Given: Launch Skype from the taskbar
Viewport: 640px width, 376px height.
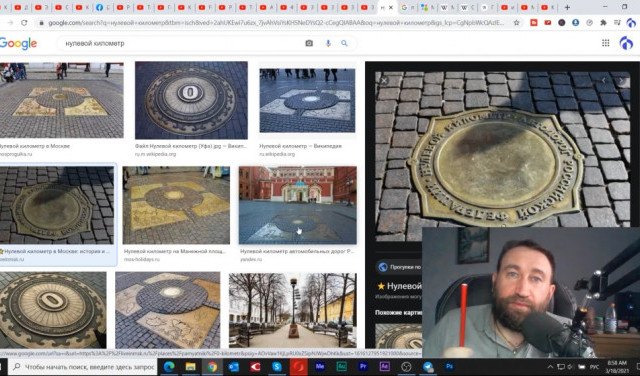Looking at the screenshot, I should [277, 367].
